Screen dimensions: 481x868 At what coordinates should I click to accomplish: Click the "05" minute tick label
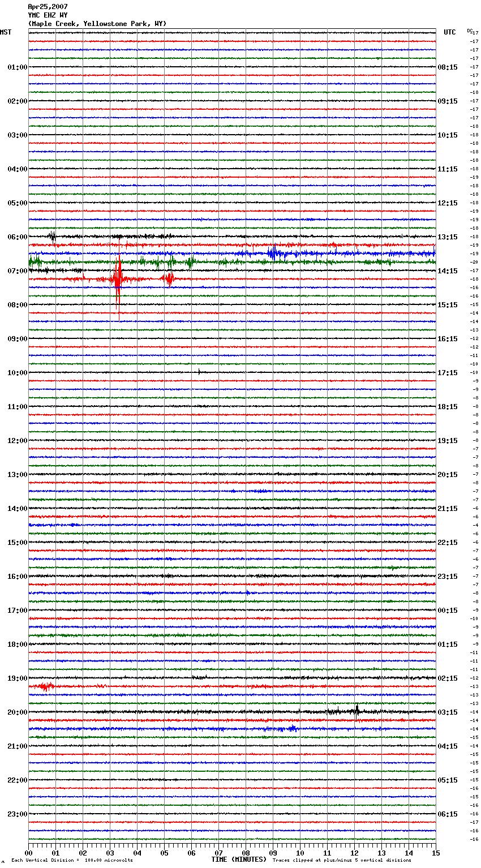click(x=165, y=853)
